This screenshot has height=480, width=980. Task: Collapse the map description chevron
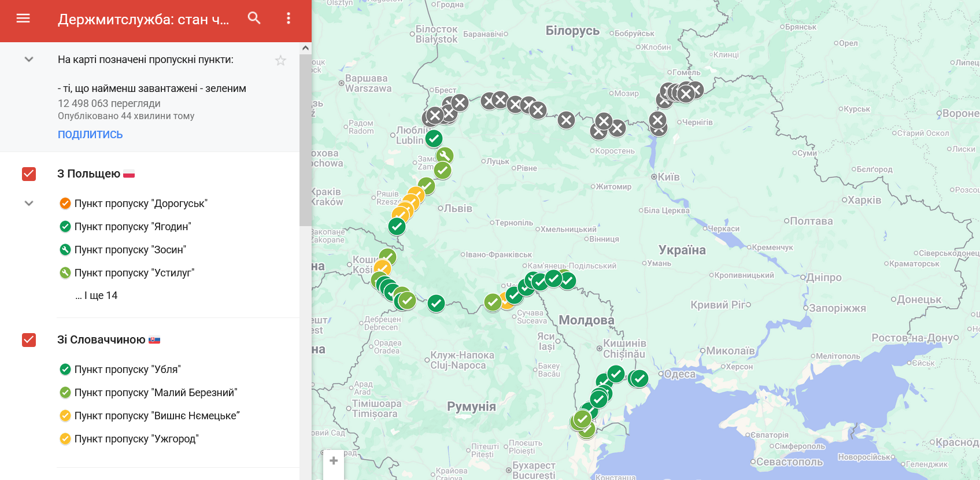tap(29, 60)
